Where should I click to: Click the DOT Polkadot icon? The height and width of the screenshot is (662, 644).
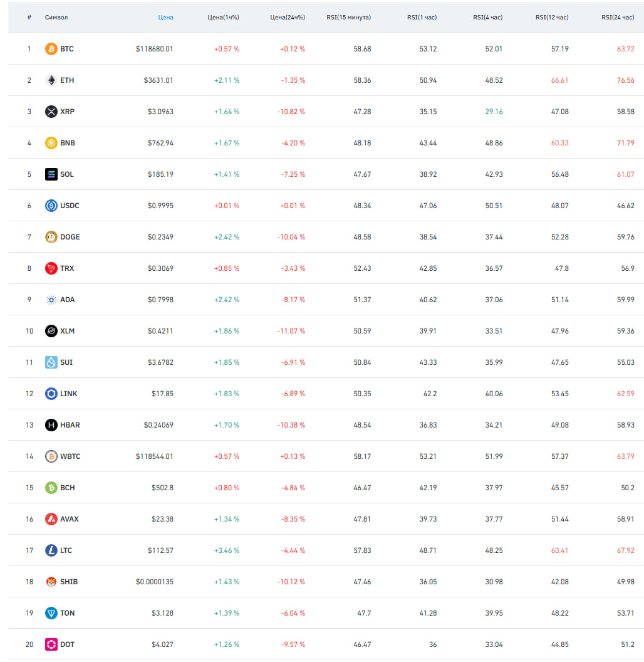51,644
